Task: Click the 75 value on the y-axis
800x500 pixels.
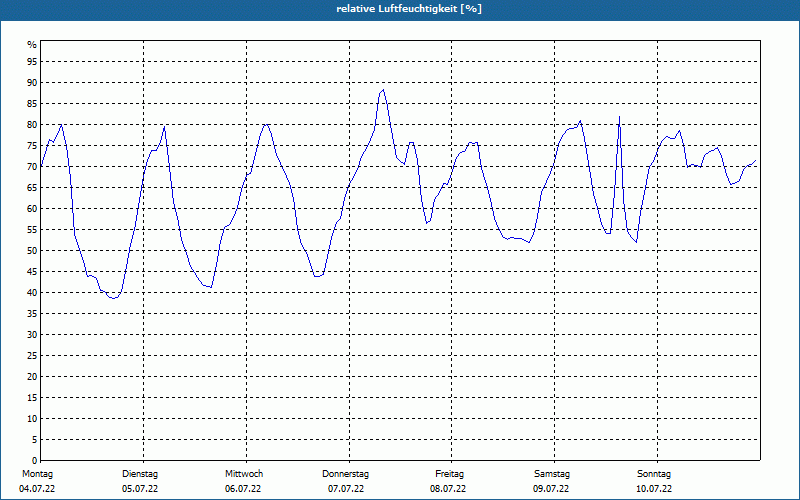Action: (x=32, y=145)
